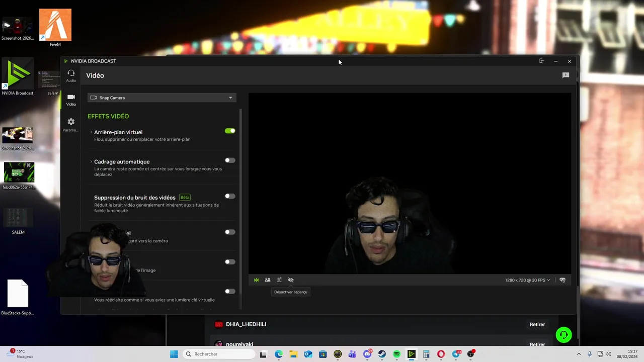
Task: Click the green compare split-view icon
Action: 256,280
